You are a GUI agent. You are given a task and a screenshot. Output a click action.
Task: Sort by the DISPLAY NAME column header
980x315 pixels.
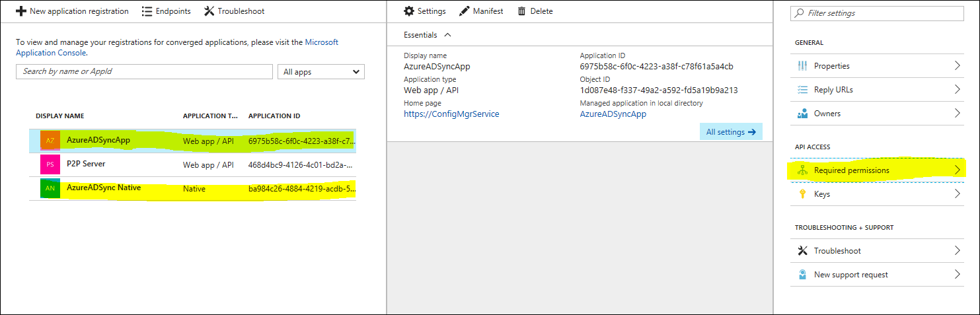[x=59, y=116]
